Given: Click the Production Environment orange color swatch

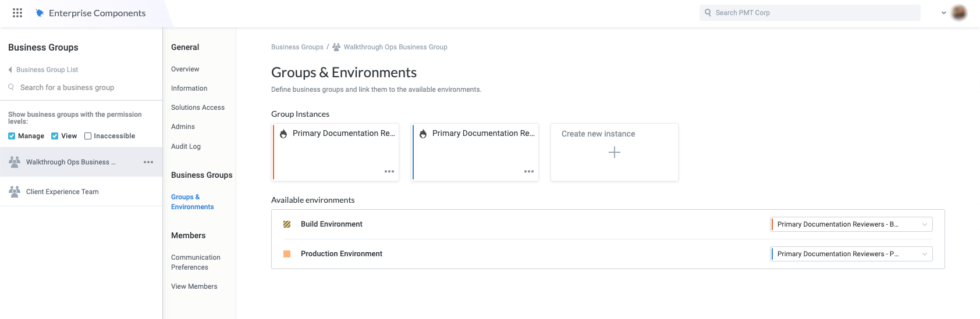Looking at the screenshot, I should tap(287, 254).
